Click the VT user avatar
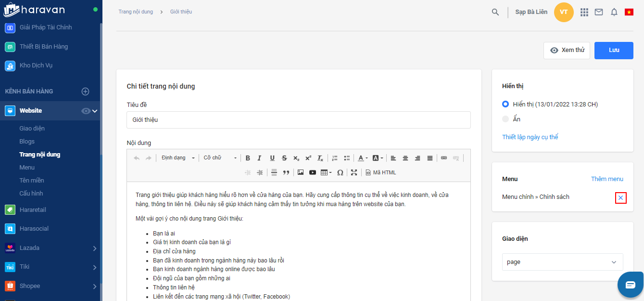The image size is (644, 301). point(564,12)
